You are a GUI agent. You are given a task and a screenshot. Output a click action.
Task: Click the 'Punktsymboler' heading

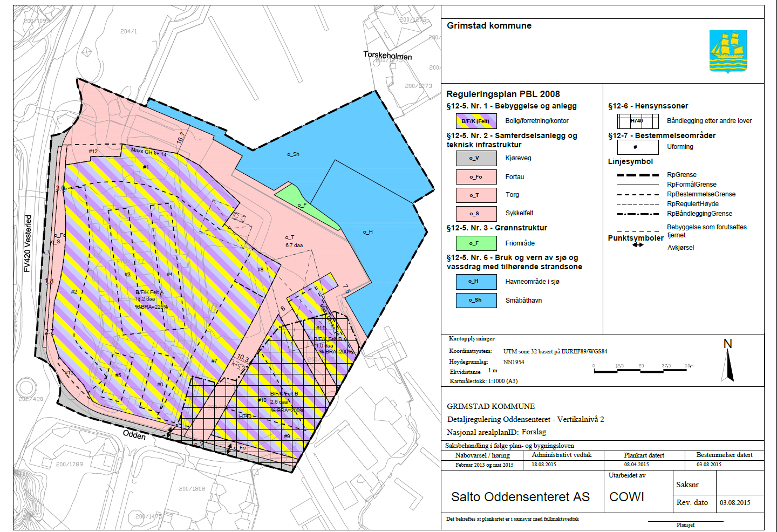coord(636,238)
